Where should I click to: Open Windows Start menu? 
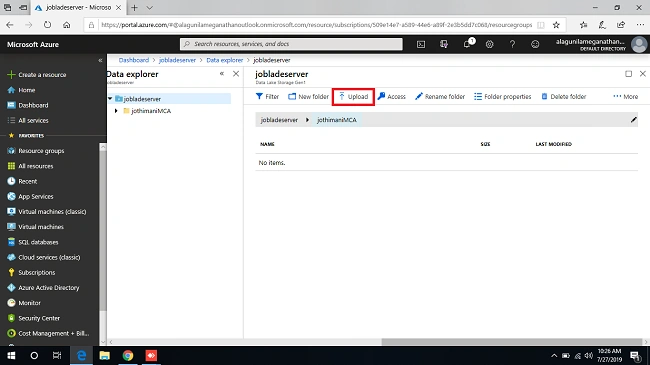(11, 355)
